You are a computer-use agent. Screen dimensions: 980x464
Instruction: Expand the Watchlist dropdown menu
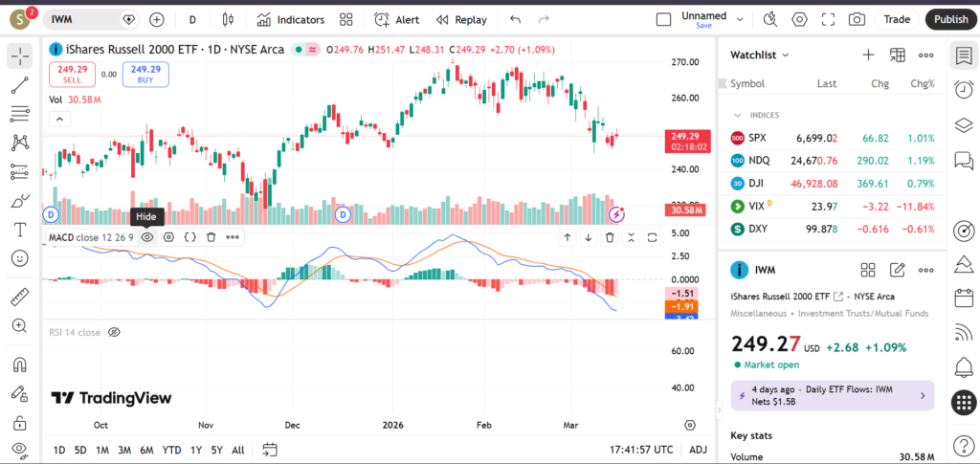[x=786, y=55]
